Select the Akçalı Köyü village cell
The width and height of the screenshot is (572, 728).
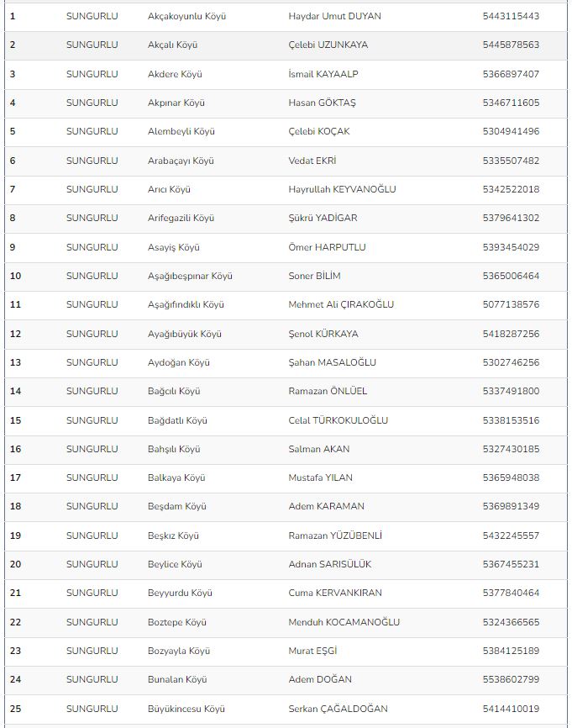point(172,45)
